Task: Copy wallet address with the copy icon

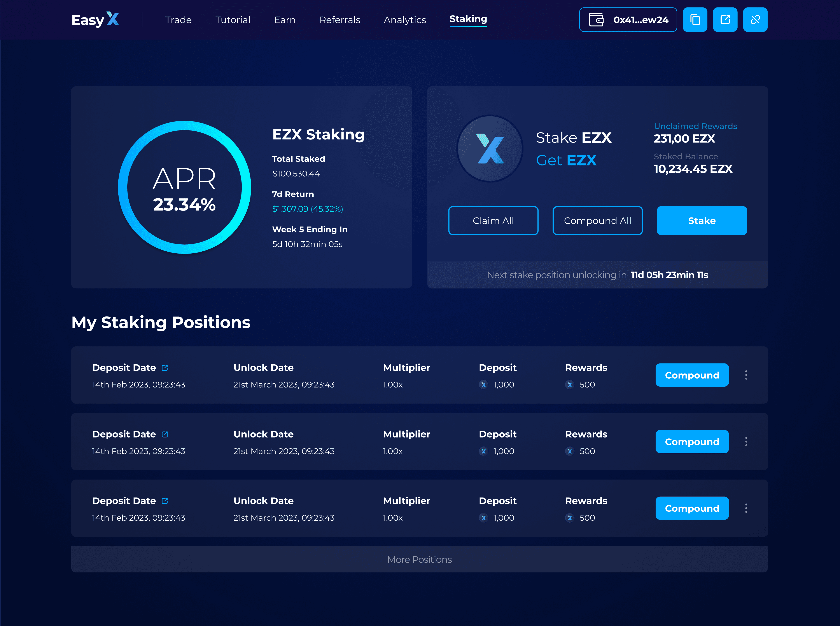Action: (x=695, y=20)
